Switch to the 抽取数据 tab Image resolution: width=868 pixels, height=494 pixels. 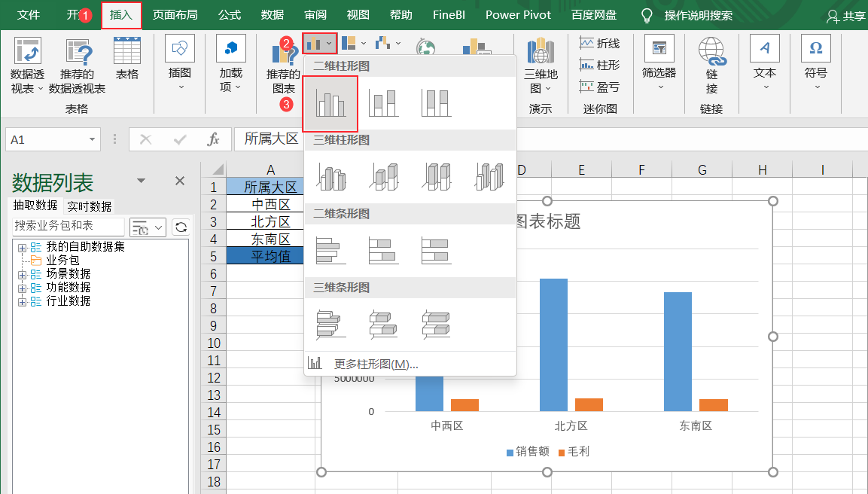35,206
